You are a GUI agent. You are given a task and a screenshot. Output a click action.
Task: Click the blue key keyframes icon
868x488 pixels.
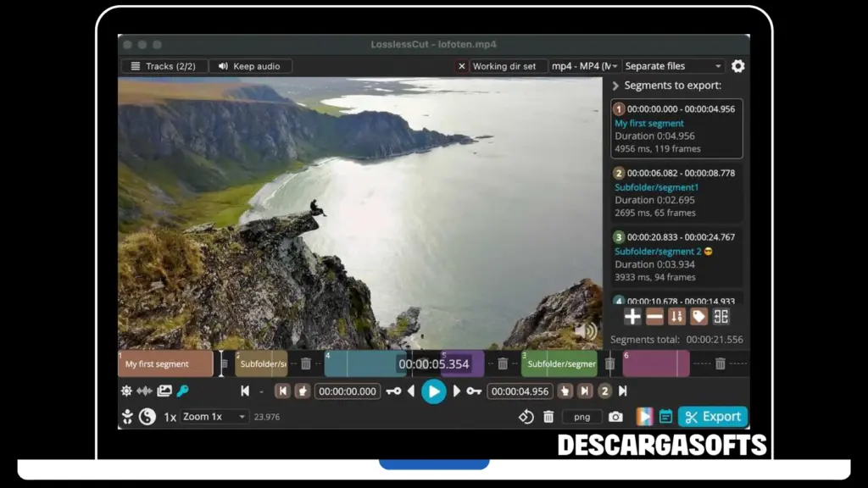pos(182,391)
